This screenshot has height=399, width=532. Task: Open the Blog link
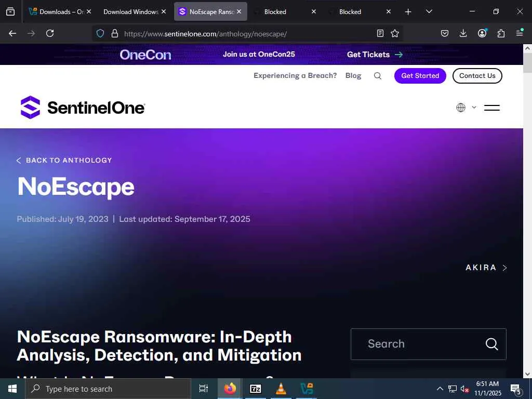(x=353, y=75)
